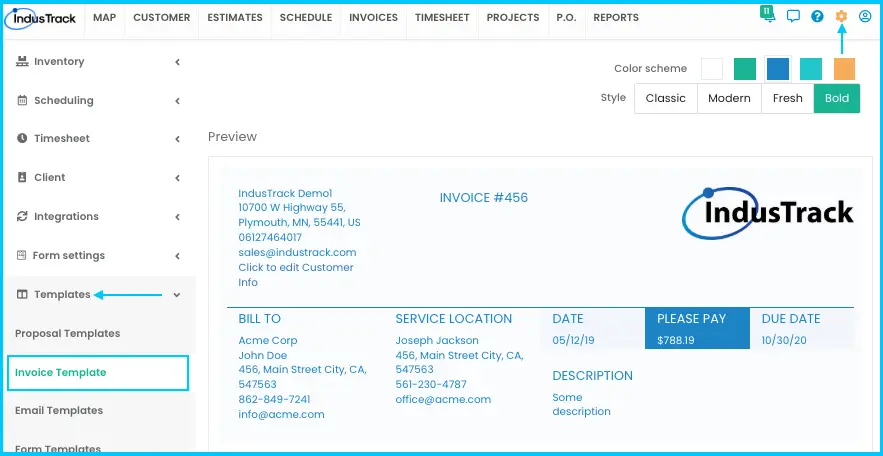Go to the TIMESHEET menu
This screenshot has height=456, width=883.
coord(442,18)
